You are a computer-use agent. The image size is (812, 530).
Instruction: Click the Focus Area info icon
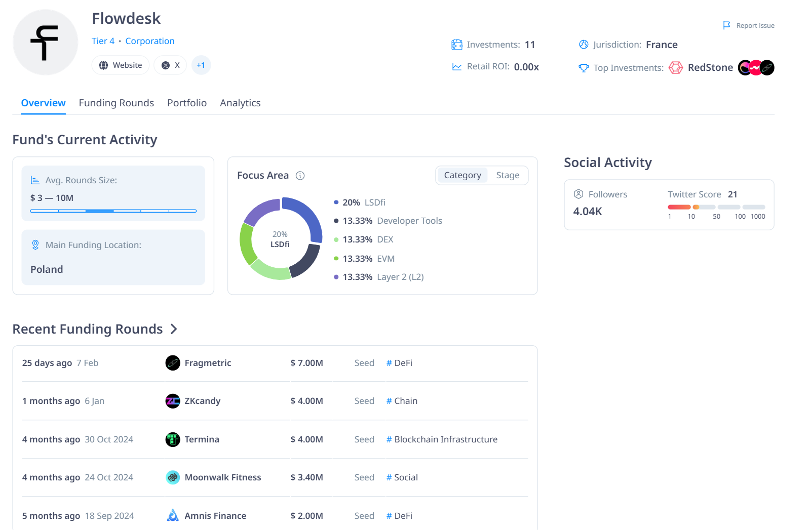point(300,176)
